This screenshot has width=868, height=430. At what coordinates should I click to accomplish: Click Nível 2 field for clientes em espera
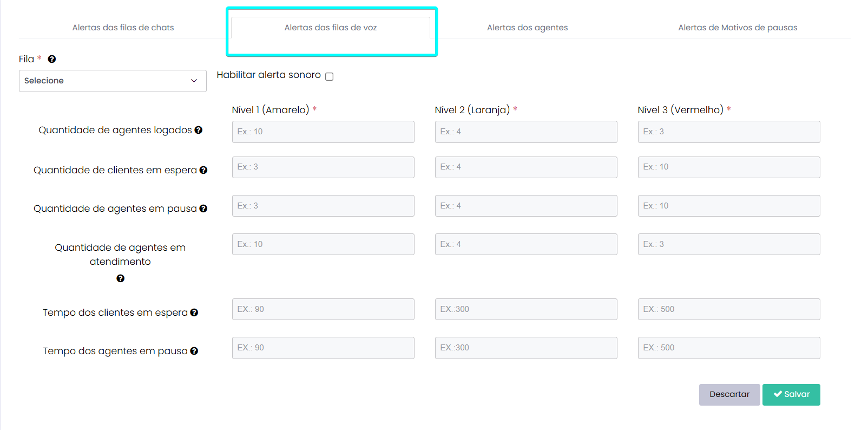[525, 167]
